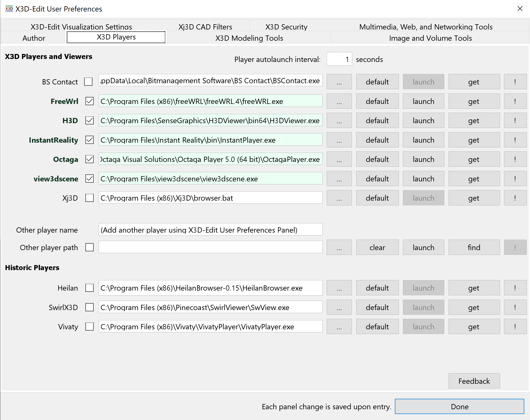530x420 pixels.
Task: Browse for FreeWrl path using ... button
Action: click(339, 101)
